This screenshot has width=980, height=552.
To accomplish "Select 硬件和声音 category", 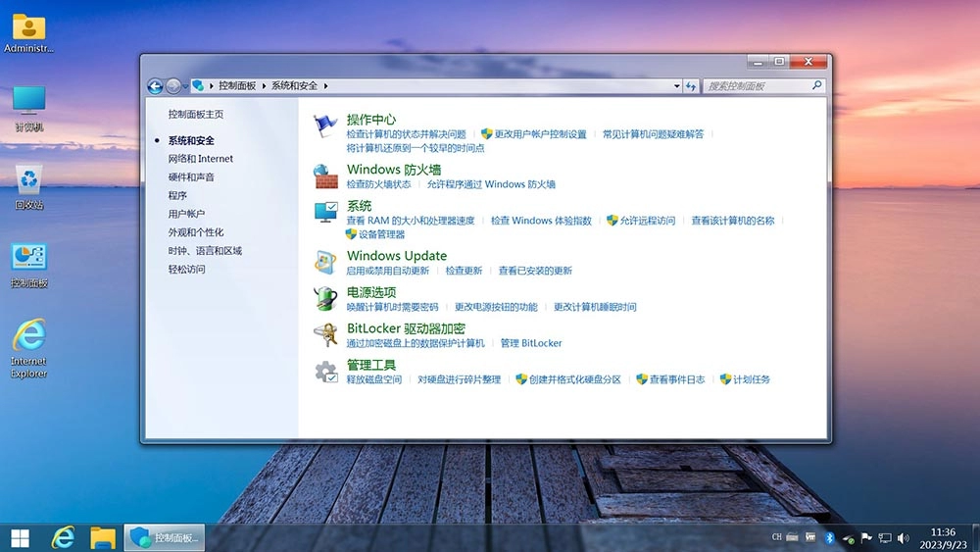I will (x=191, y=176).
